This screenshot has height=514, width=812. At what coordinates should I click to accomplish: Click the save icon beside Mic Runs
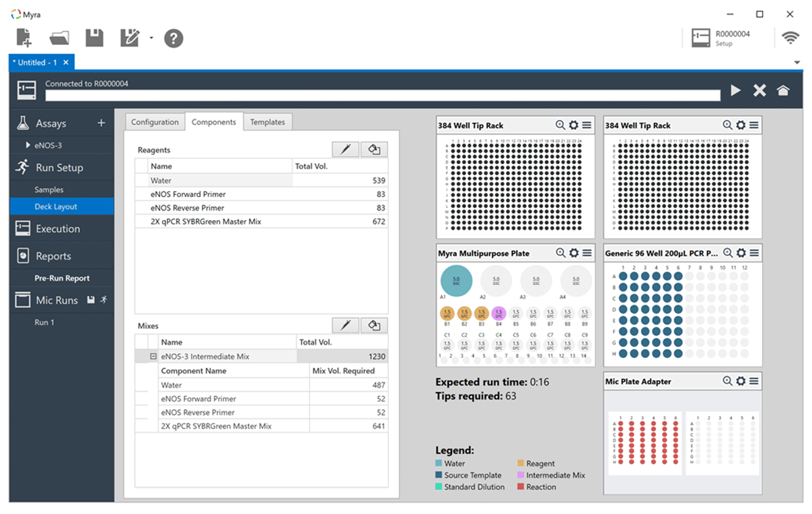[91, 300]
